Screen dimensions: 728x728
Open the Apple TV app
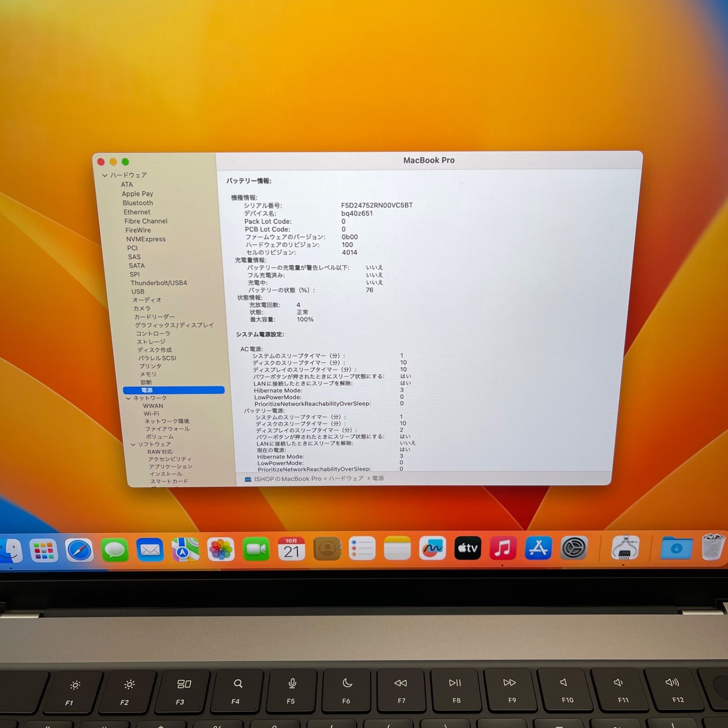tap(467, 548)
